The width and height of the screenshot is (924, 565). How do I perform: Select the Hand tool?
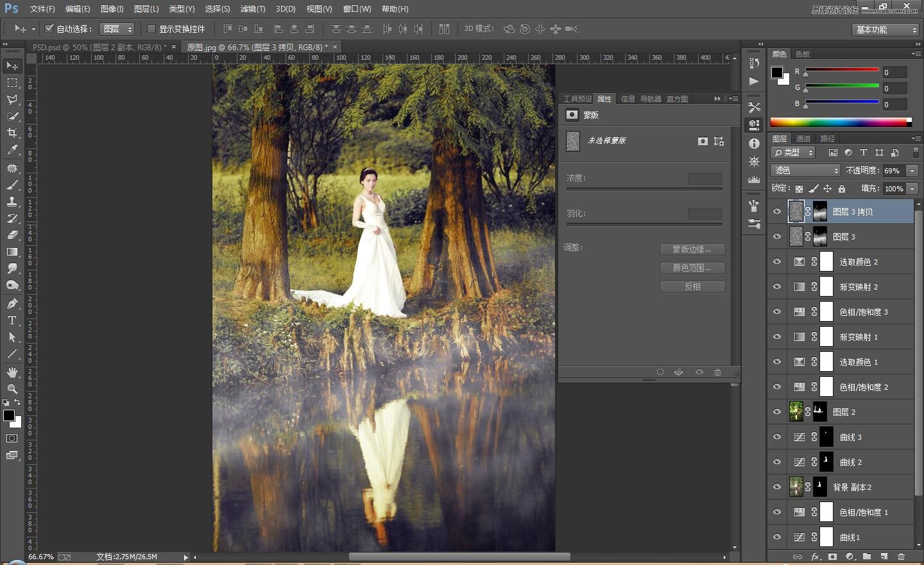12,372
